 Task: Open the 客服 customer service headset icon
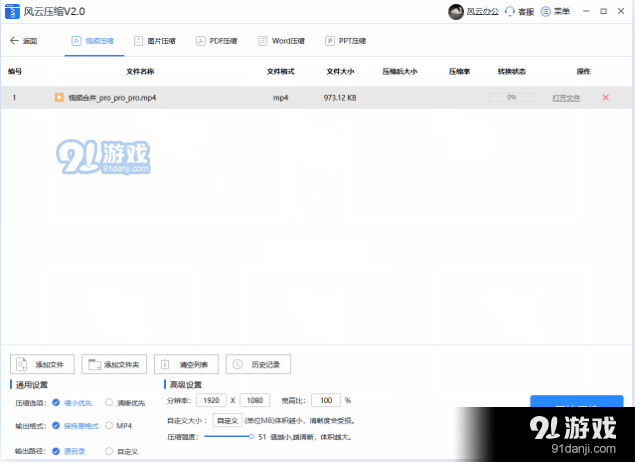coord(510,11)
